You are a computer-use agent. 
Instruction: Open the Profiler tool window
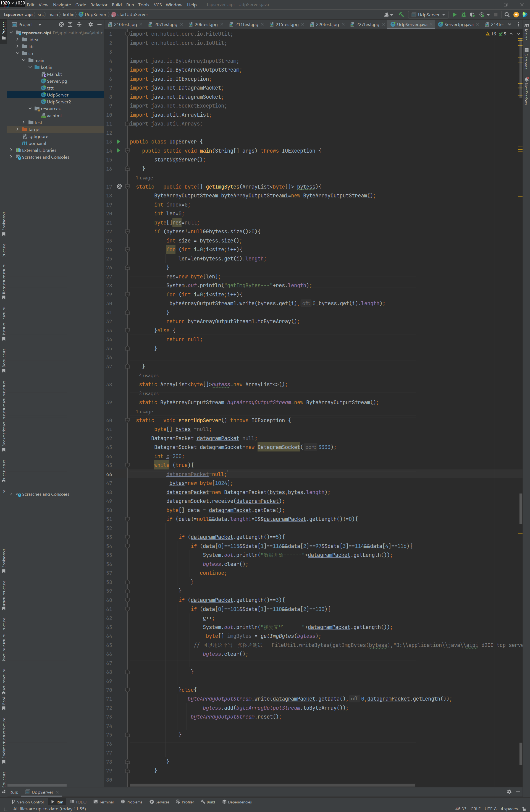pos(185,802)
